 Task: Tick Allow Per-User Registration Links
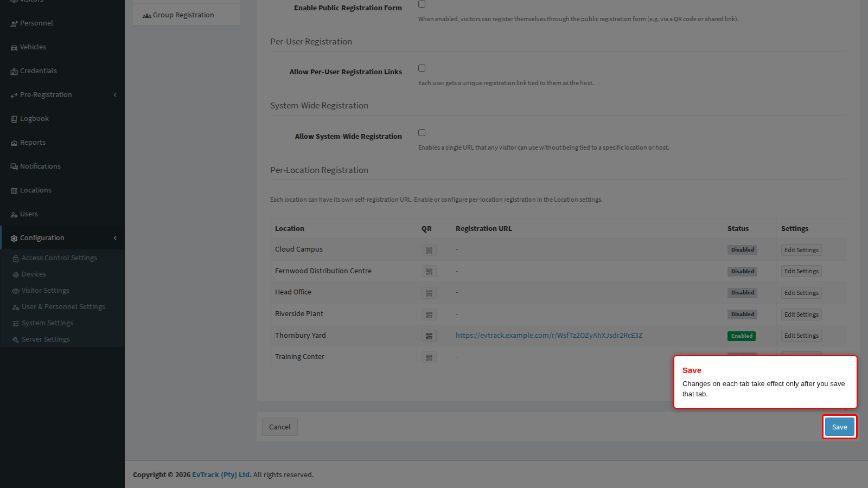[x=422, y=68]
